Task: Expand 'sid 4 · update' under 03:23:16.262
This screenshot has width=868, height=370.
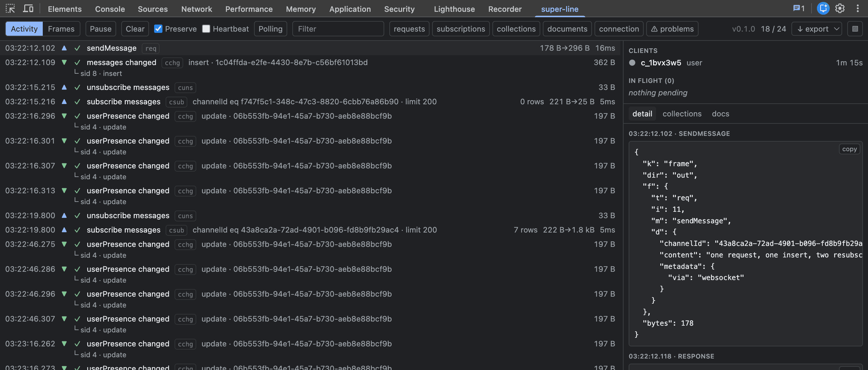Action: (100, 355)
